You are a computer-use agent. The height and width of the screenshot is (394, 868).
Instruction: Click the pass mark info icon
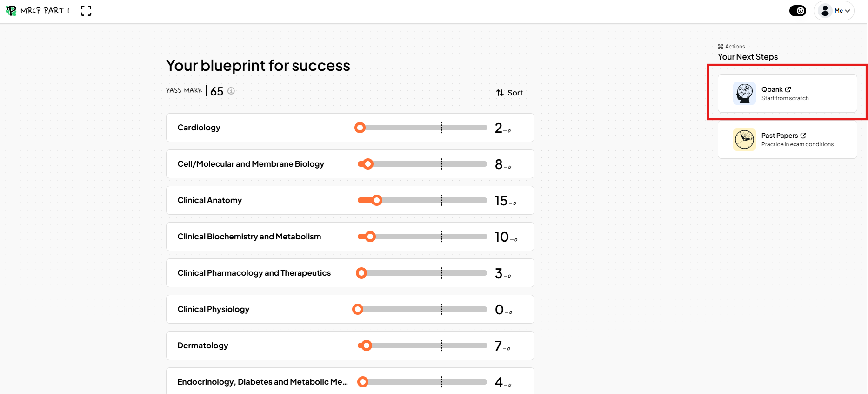pos(231,91)
